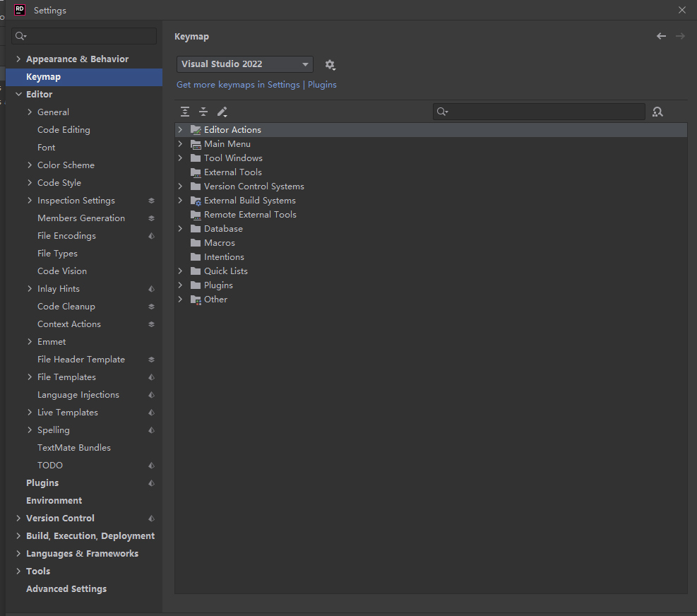Viewport: 697px width, 616px height.
Task: Expand all keymap tree nodes
Action: coord(185,112)
